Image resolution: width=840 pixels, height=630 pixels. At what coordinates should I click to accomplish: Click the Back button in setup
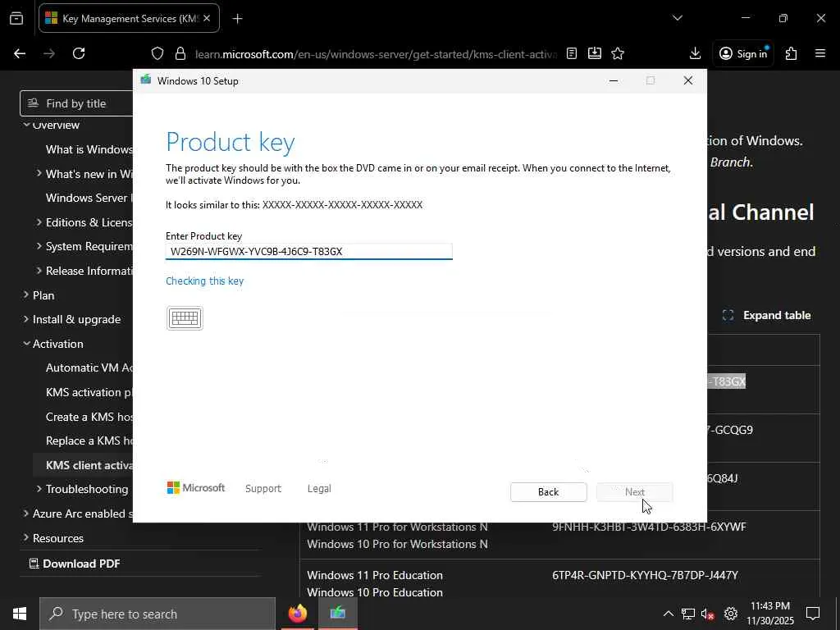548,492
